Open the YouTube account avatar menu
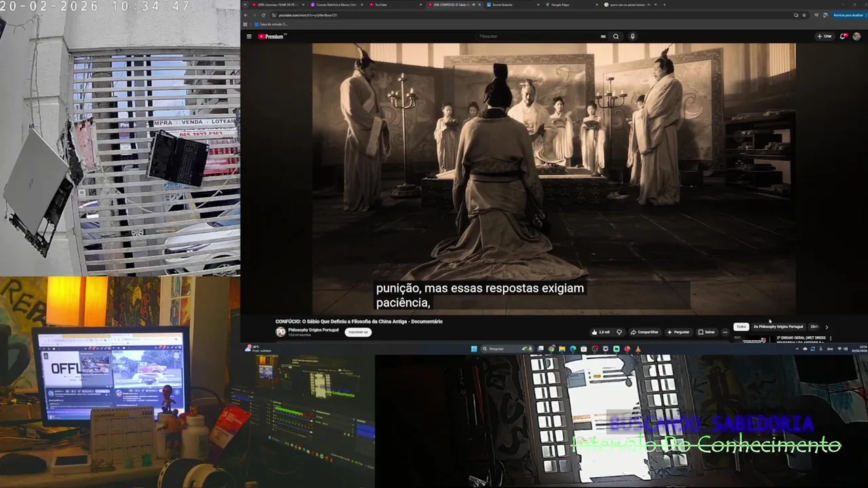This screenshot has width=868, height=488. coord(856,37)
